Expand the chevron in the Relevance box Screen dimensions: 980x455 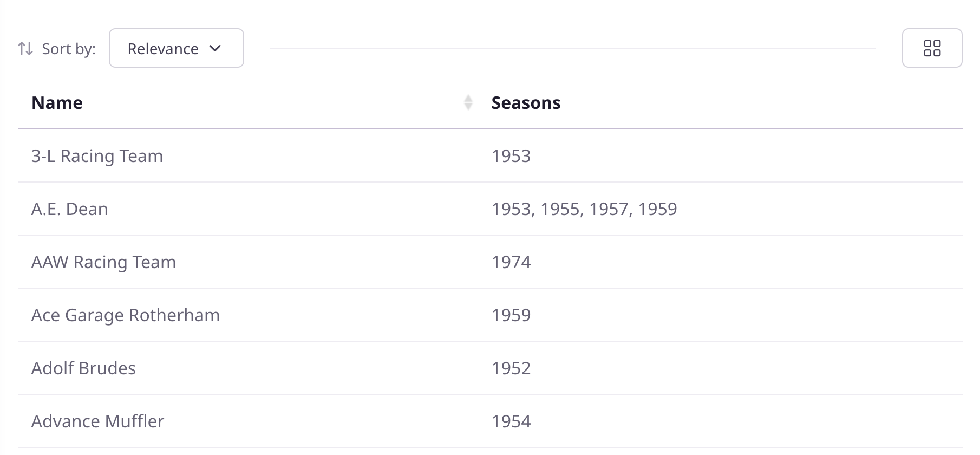[x=215, y=49]
